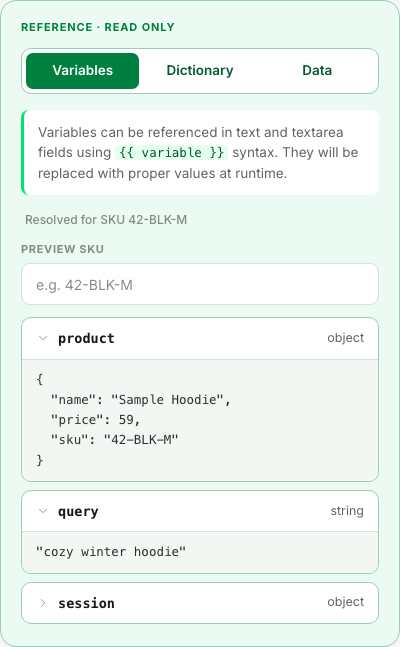The height and width of the screenshot is (647, 400).
Task: Focus the Preview SKU input field
Action: point(200,284)
